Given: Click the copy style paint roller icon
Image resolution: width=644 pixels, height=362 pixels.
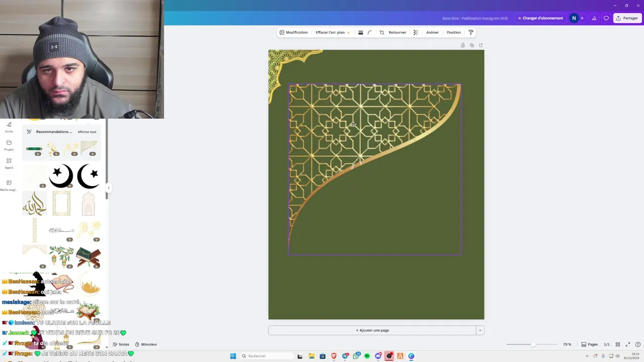Looking at the screenshot, I should click(x=471, y=32).
